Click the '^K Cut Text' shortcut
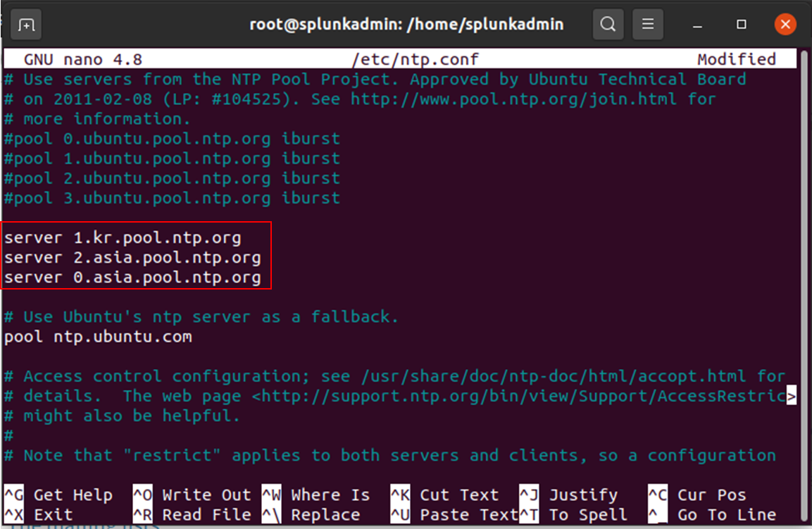The image size is (812, 529). pyautogui.click(x=445, y=494)
